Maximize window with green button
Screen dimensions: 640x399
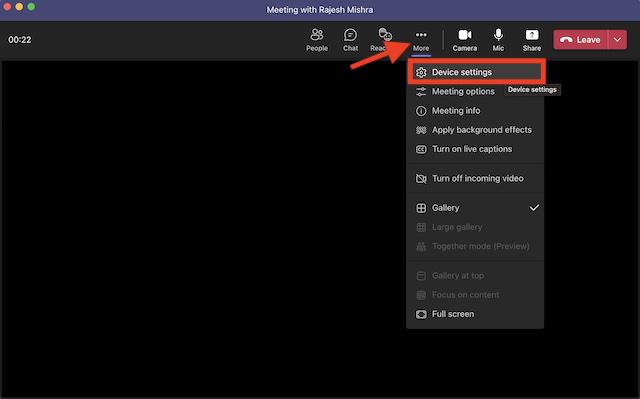click(x=31, y=7)
